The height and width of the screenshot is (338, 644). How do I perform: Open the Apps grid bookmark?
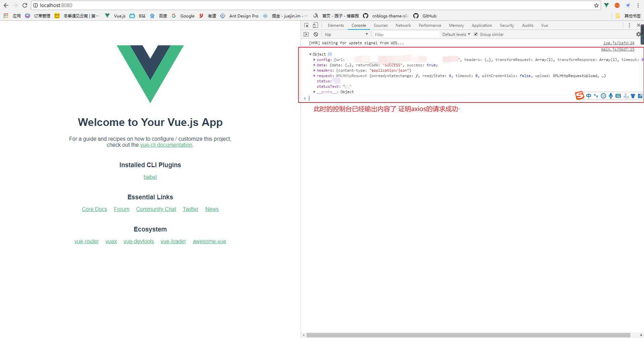click(6, 16)
